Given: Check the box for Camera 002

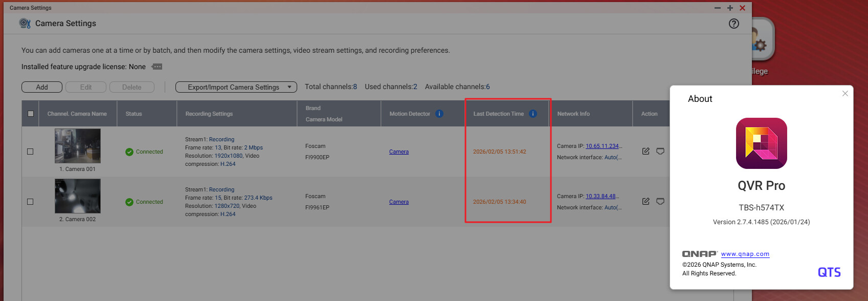Looking at the screenshot, I should pyautogui.click(x=30, y=202).
